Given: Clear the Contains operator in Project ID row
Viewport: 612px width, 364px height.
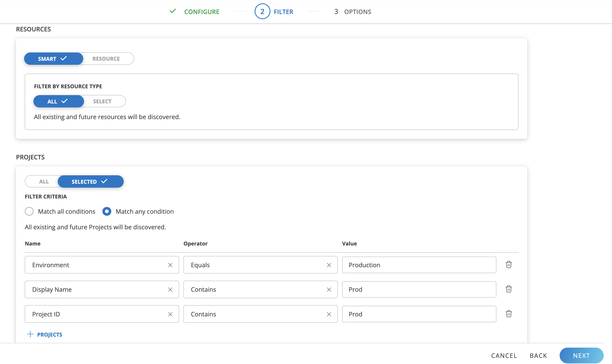Looking at the screenshot, I should (329, 314).
